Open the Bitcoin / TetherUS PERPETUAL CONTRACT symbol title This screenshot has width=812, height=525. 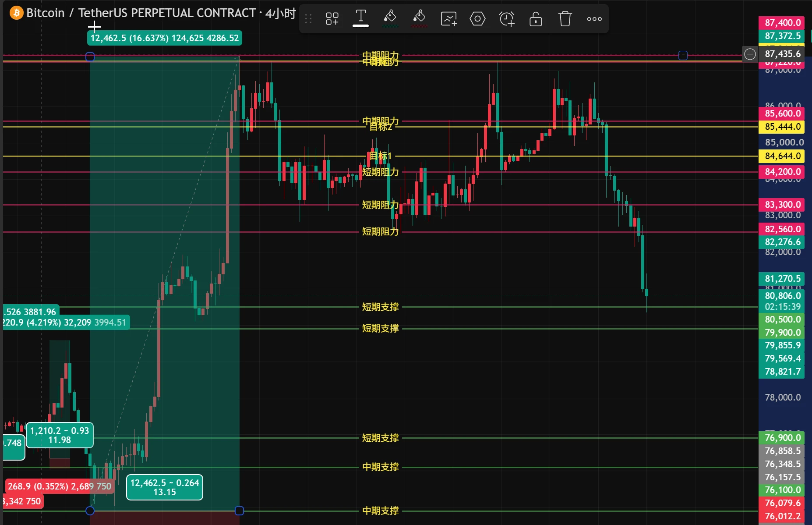(x=141, y=13)
